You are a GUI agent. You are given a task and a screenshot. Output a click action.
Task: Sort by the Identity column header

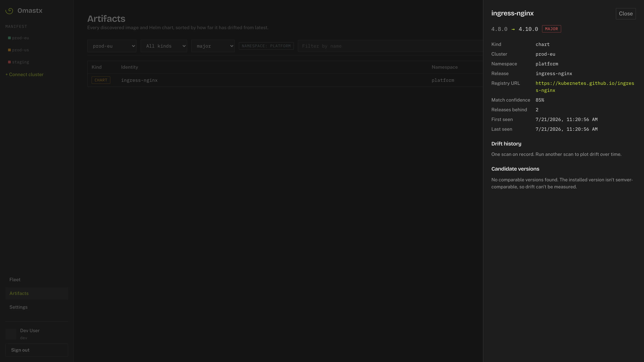[x=129, y=67]
